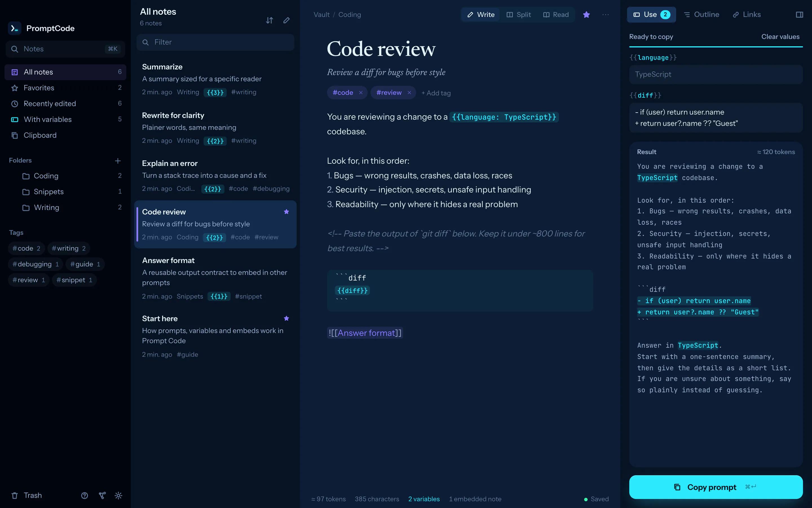This screenshot has width=812, height=508.
Task: Toggle the light theme sun icon
Action: [118, 495]
